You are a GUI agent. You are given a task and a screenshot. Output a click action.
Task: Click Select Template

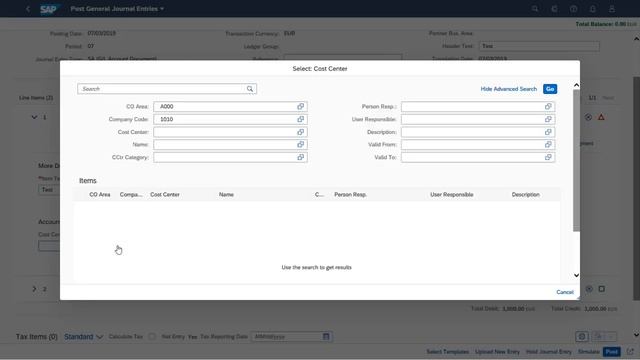tap(447, 351)
